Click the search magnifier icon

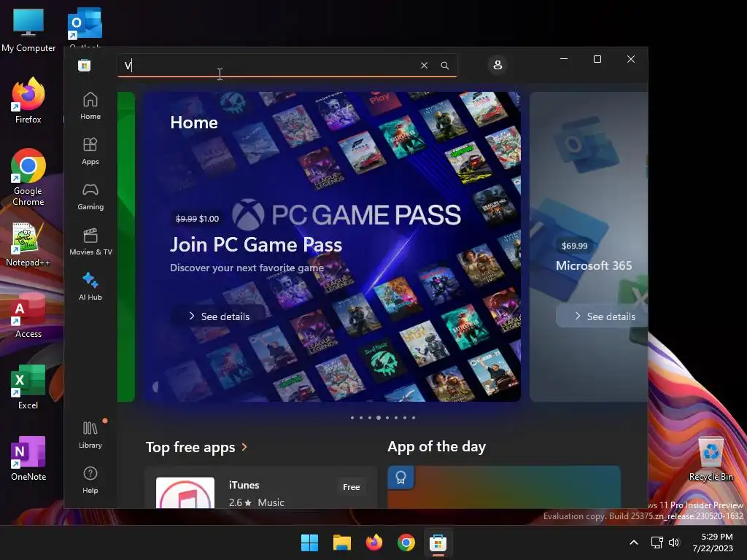pos(444,65)
